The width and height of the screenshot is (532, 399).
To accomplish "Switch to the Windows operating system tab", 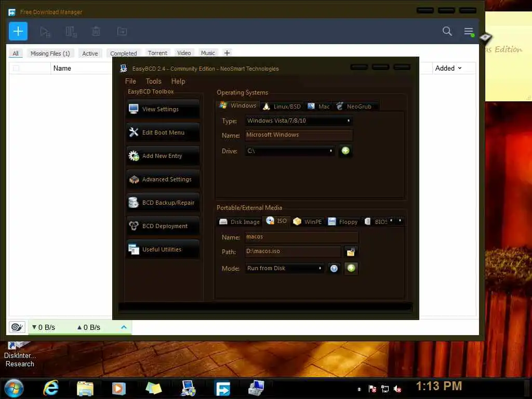I will tap(238, 105).
